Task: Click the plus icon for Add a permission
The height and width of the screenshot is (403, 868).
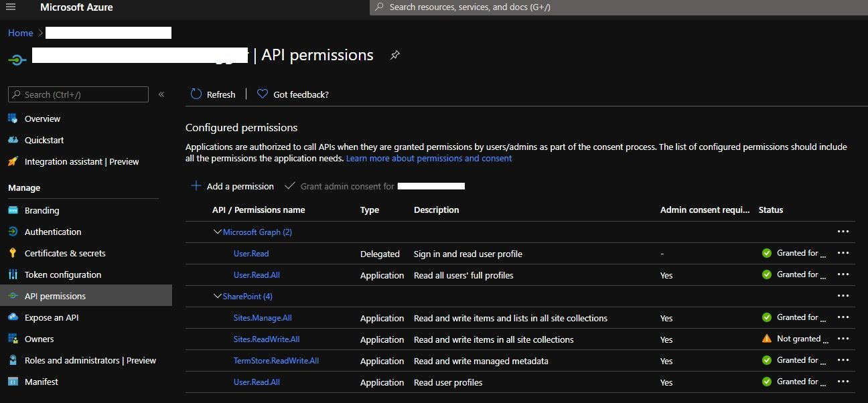Action: [196, 186]
